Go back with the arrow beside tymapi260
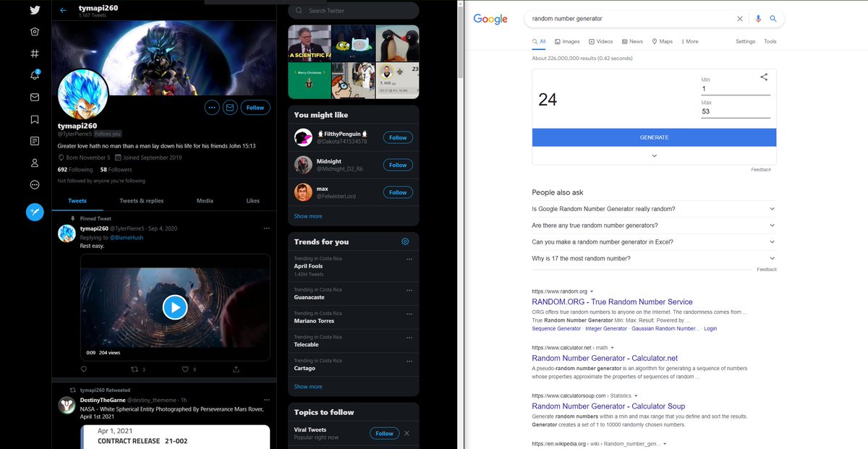This screenshot has width=868, height=449. tap(64, 10)
